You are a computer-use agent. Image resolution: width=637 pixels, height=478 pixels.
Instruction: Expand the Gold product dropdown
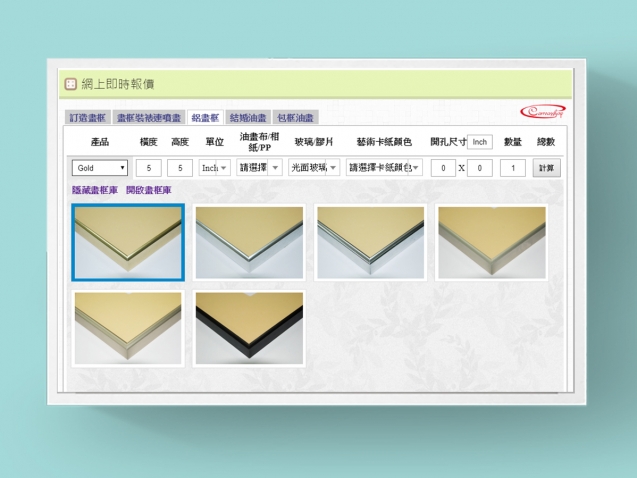(100, 168)
